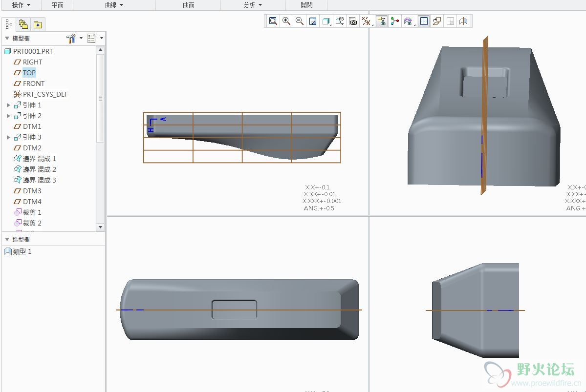Open the 操作 menu
The width and height of the screenshot is (586, 392).
22,5
